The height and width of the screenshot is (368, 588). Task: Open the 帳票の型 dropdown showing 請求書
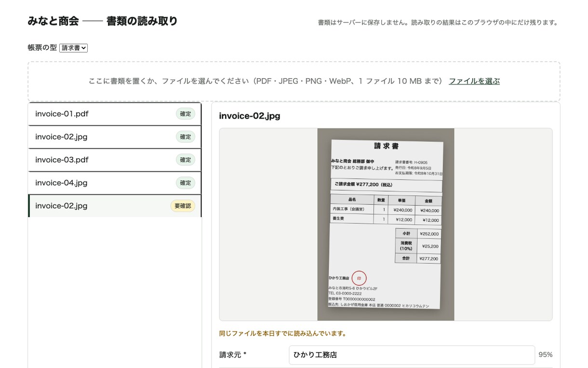pos(73,48)
